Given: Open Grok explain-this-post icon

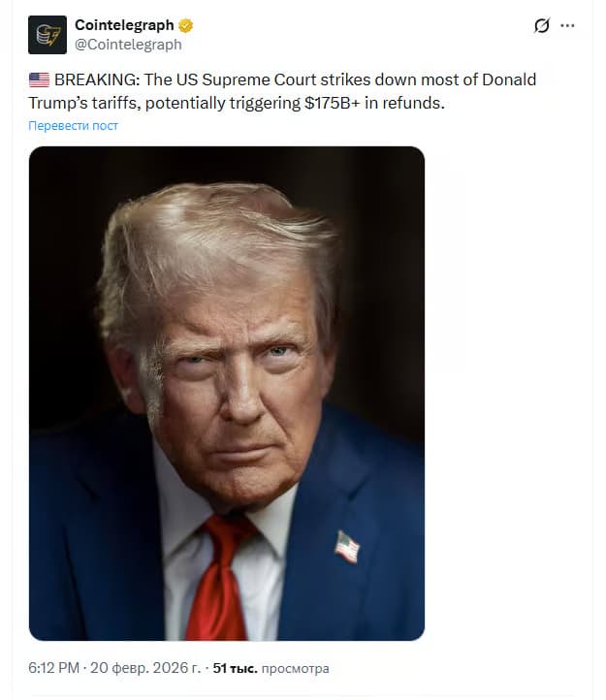Looking at the screenshot, I should 542,25.
